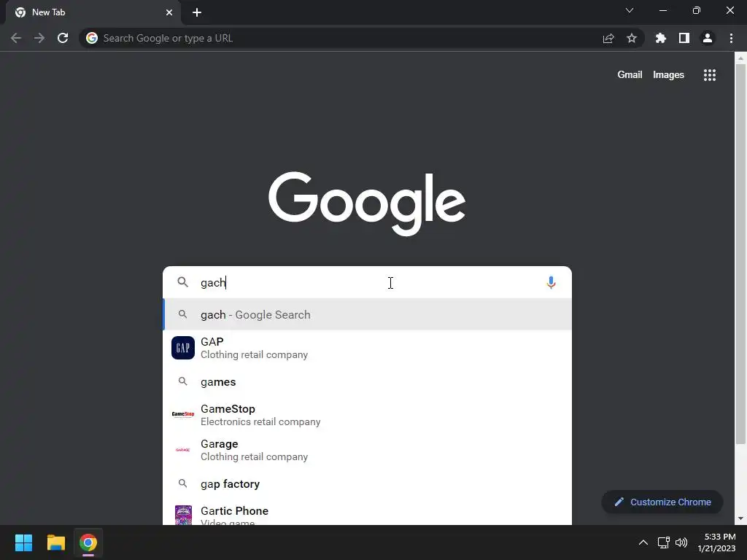Click the GameStop logo thumbnail
747x560 pixels.
pos(183,414)
